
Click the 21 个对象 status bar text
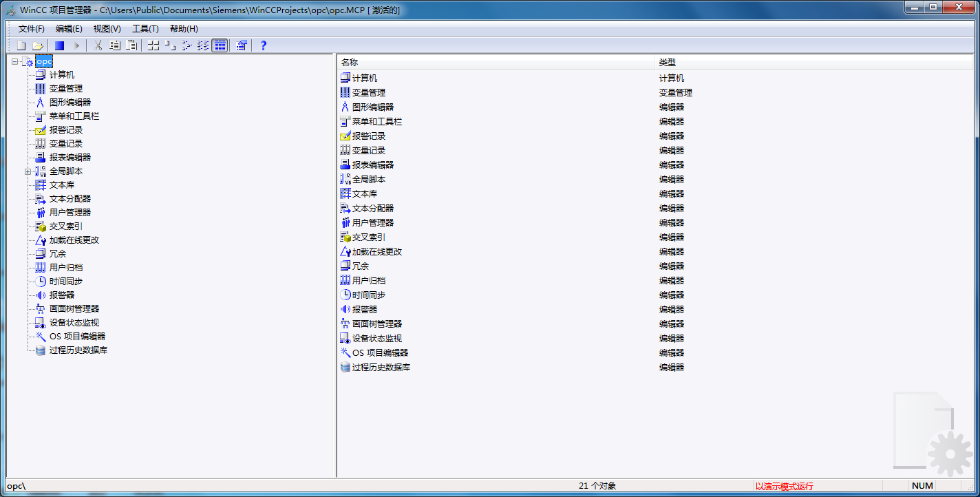[597, 486]
